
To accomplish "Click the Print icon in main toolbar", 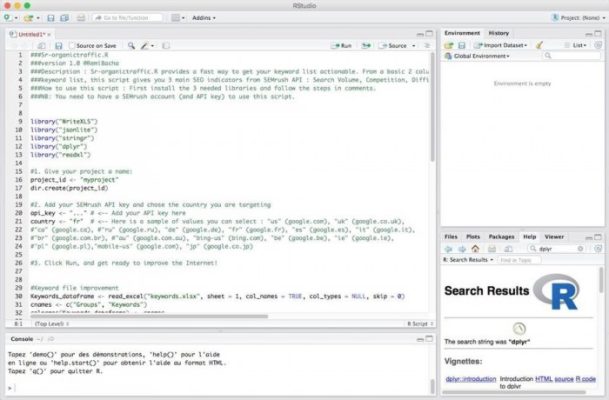I will pos(80,18).
